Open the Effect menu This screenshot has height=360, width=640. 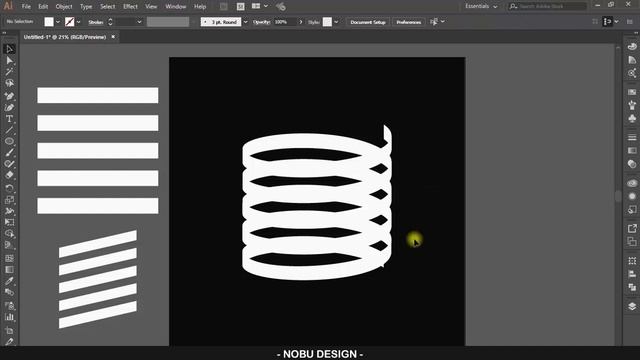(x=130, y=7)
